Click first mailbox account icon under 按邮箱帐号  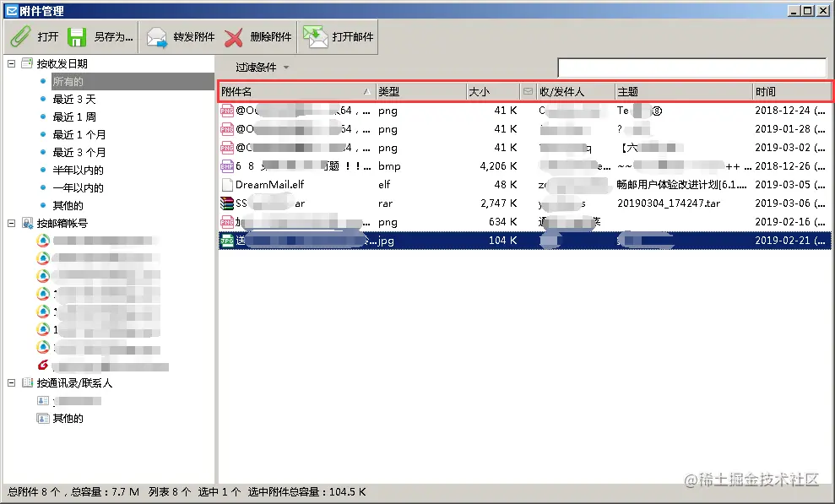pos(43,241)
